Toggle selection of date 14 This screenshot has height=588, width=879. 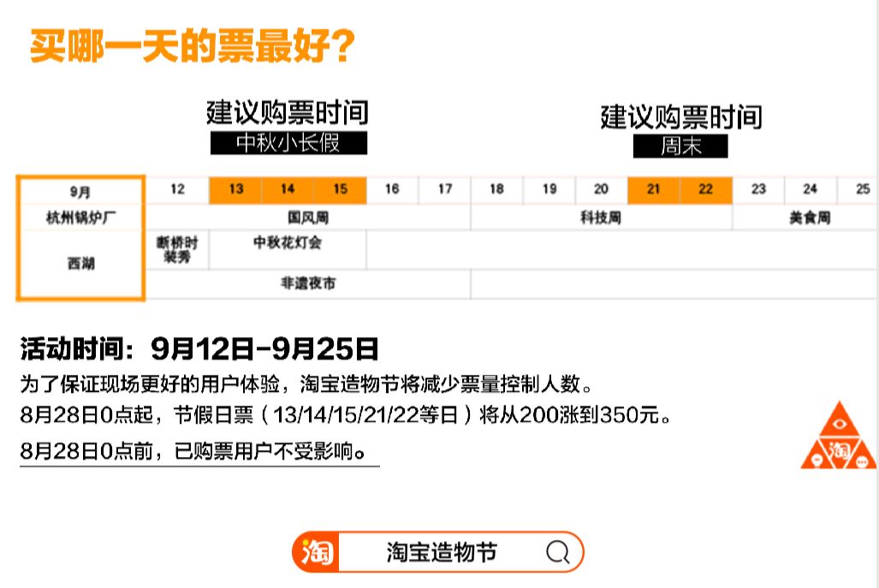pyautogui.click(x=286, y=190)
